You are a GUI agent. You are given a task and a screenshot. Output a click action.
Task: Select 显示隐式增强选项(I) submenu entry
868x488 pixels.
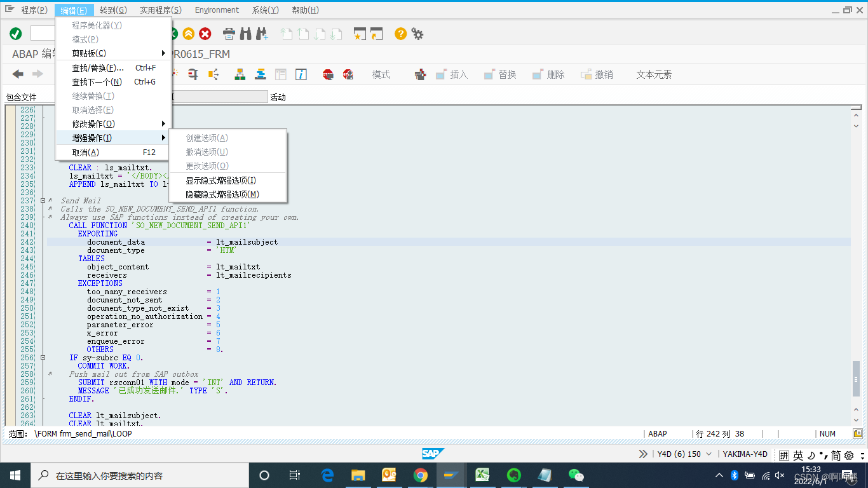click(x=227, y=180)
